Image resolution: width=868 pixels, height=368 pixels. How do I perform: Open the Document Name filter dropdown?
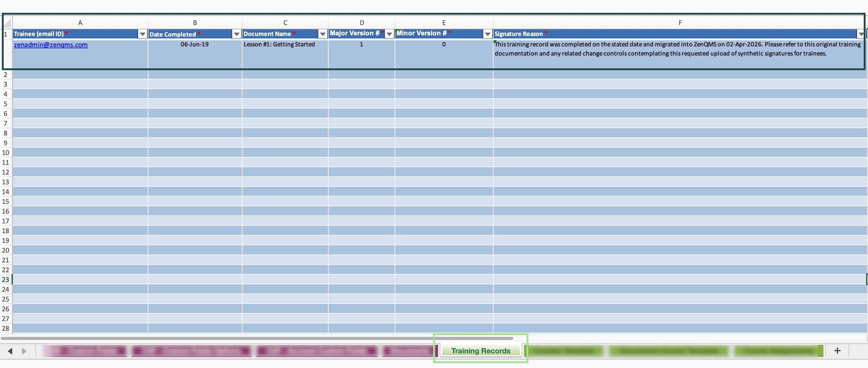pyautogui.click(x=323, y=34)
